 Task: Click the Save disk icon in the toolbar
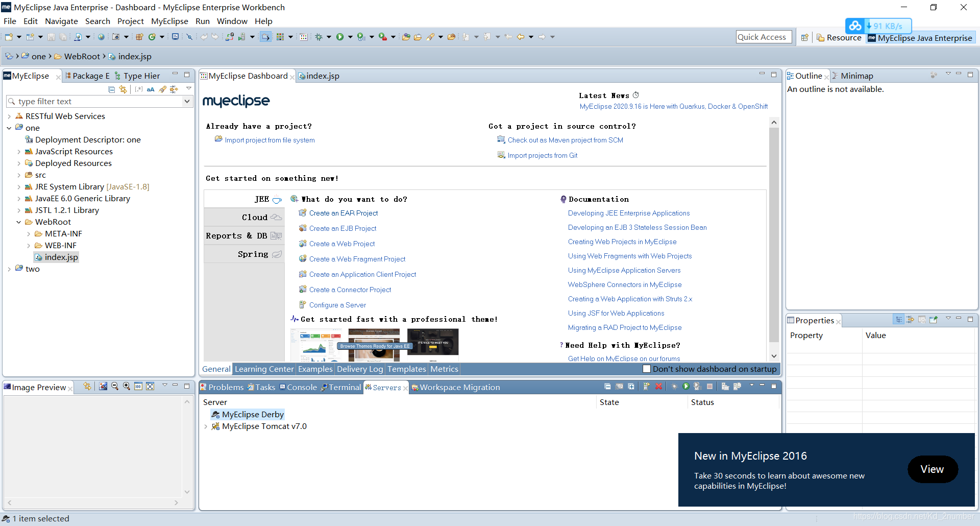click(51, 37)
